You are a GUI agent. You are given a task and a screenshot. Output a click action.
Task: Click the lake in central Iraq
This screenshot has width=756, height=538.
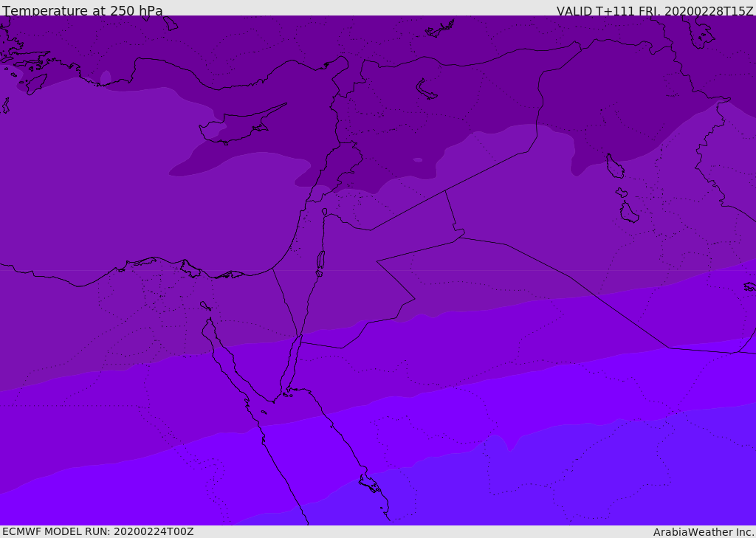click(615, 166)
